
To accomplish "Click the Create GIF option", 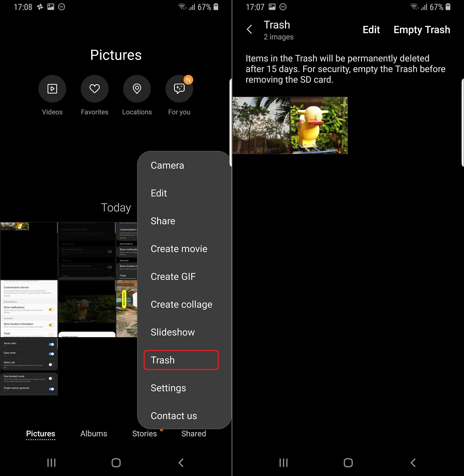I will pyautogui.click(x=173, y=276).
